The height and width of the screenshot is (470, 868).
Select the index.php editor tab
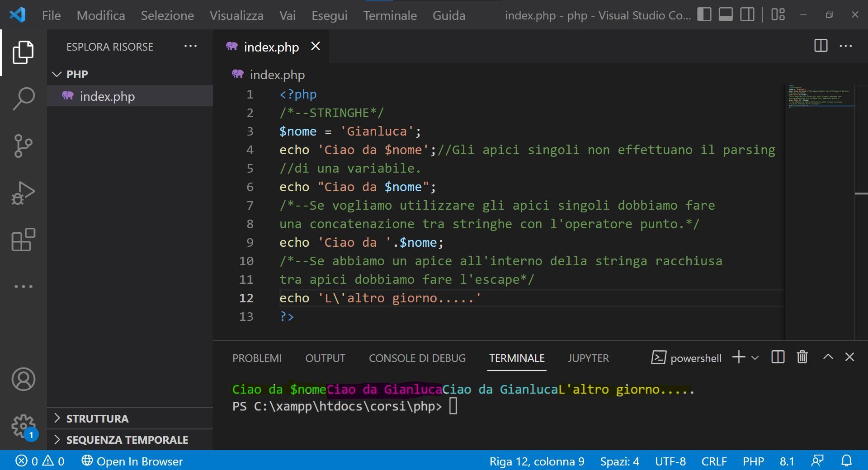pos(271,47)
